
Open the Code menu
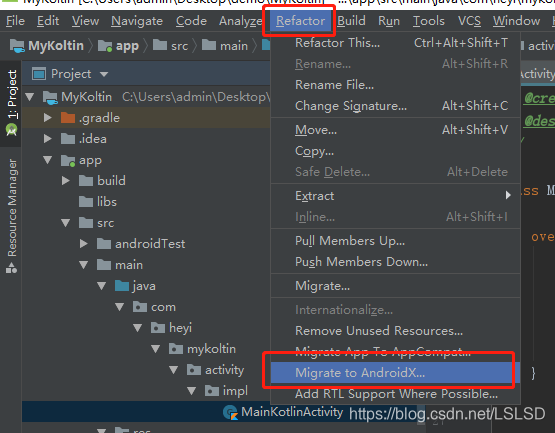point(191,21)
